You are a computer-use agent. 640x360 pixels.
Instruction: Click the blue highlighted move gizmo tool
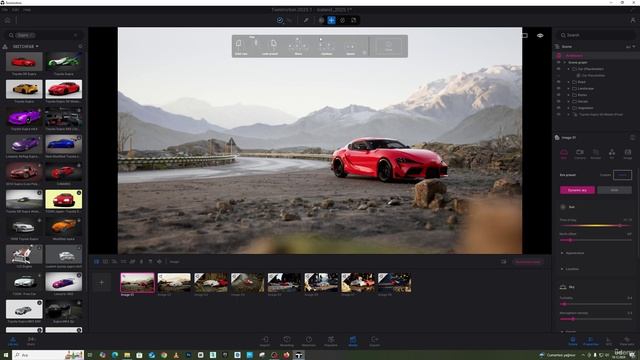coord(331,20)
